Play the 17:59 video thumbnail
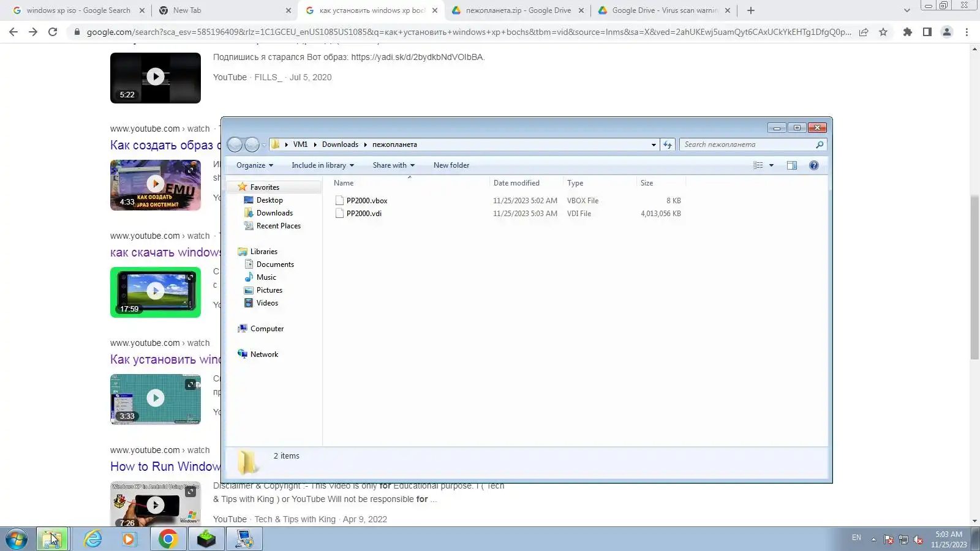 click(156, 292)
